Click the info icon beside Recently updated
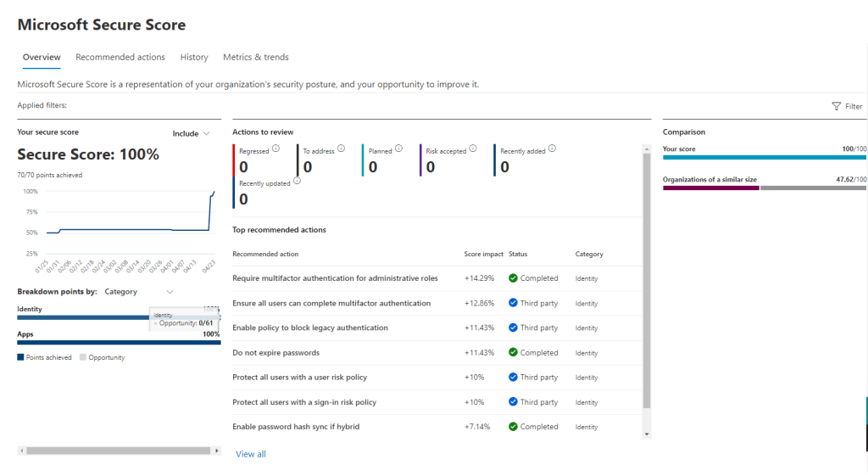 (x=298, y=181)
